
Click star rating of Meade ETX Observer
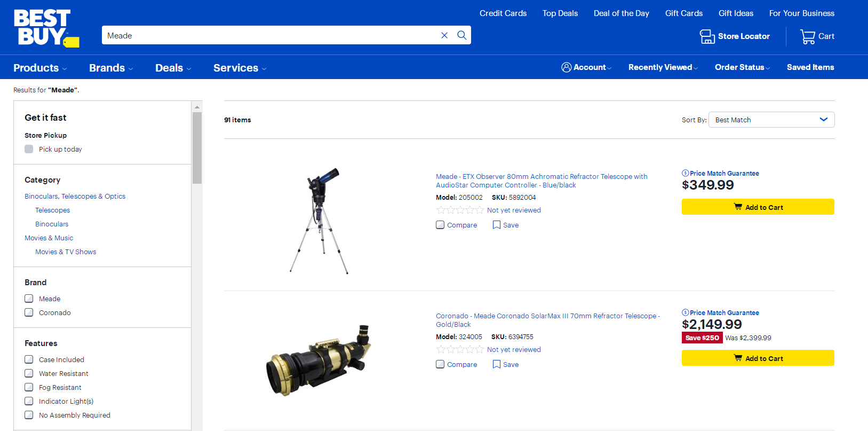click(x=460, y=210)
